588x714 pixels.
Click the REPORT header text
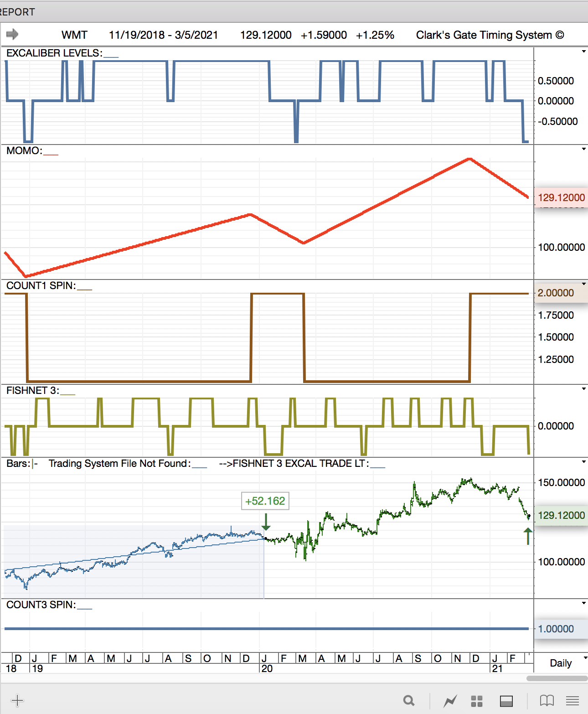[17, 12]
